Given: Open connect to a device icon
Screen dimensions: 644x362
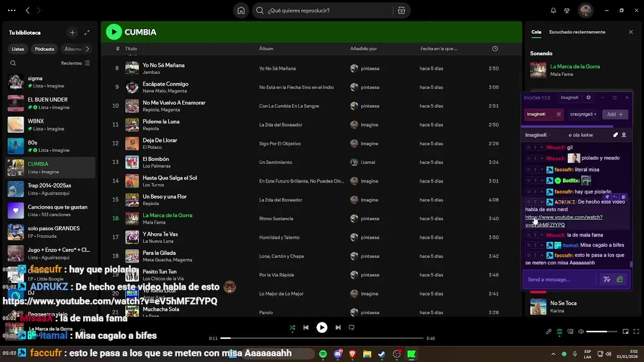Looking at the screenshot, I should tap(570, 332).
